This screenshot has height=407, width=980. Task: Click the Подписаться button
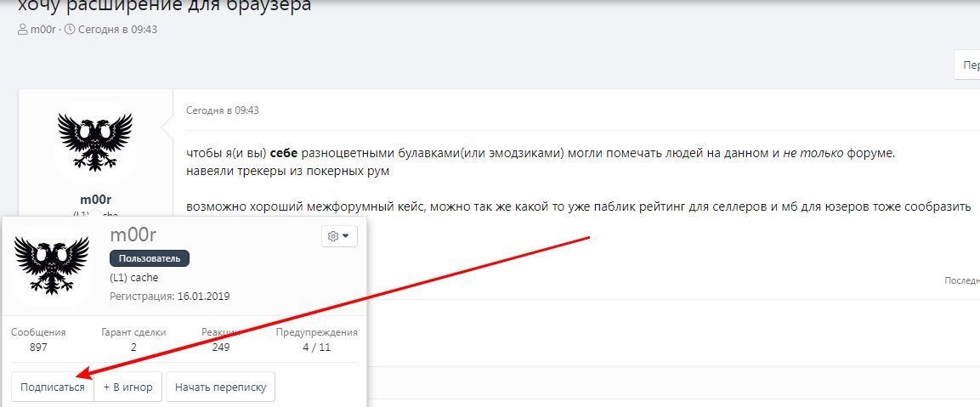53,387
